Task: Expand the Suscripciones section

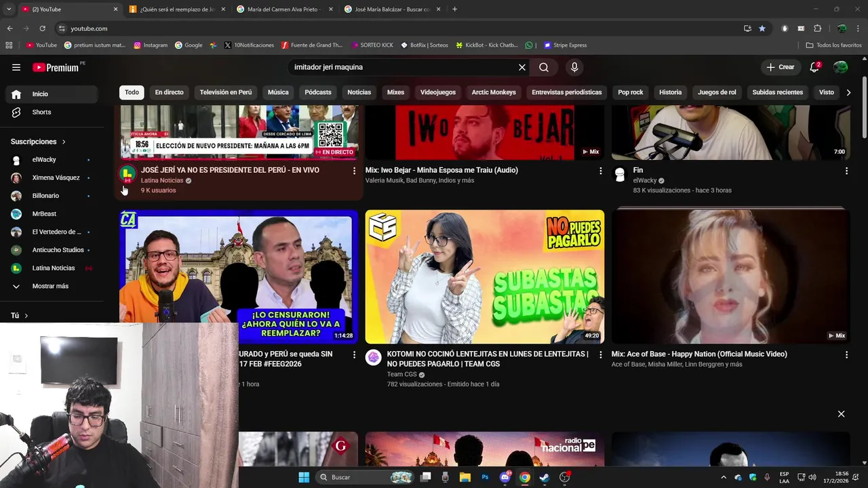Action: click(38, 142)
